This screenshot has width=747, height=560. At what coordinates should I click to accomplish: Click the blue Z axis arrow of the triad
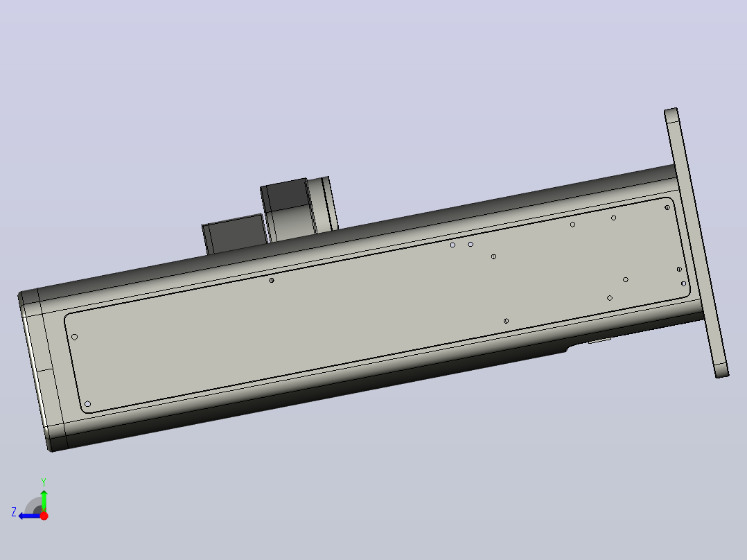[28, 516]
